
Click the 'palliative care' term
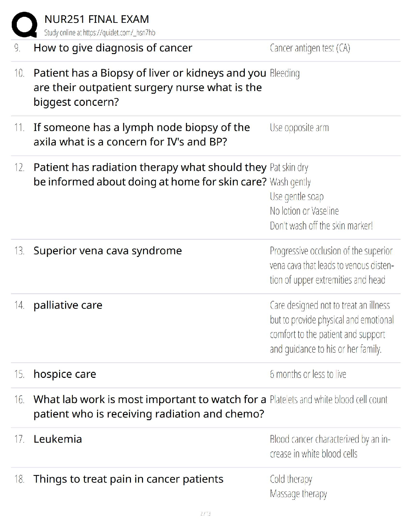click(x=68, y=305)
